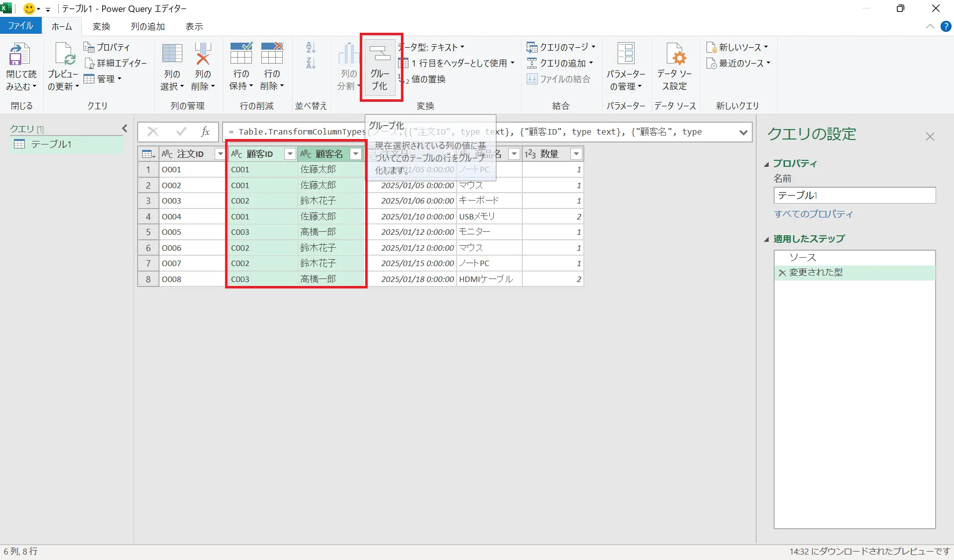
Task: Switch to the 変換 ribbon tab
Action: [x=101, y=26]
